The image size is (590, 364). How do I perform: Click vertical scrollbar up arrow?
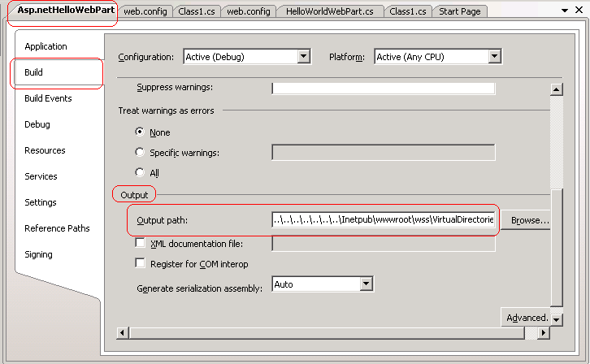(557, 89)
